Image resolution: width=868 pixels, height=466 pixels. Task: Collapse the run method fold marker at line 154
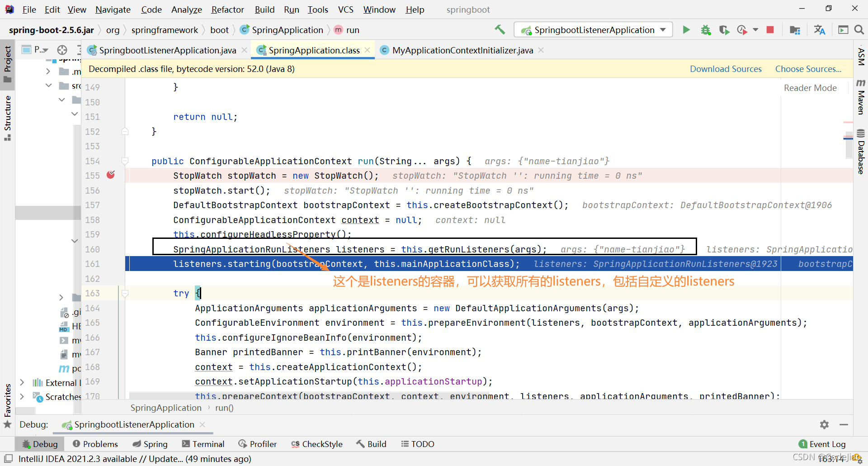[125, 161]
